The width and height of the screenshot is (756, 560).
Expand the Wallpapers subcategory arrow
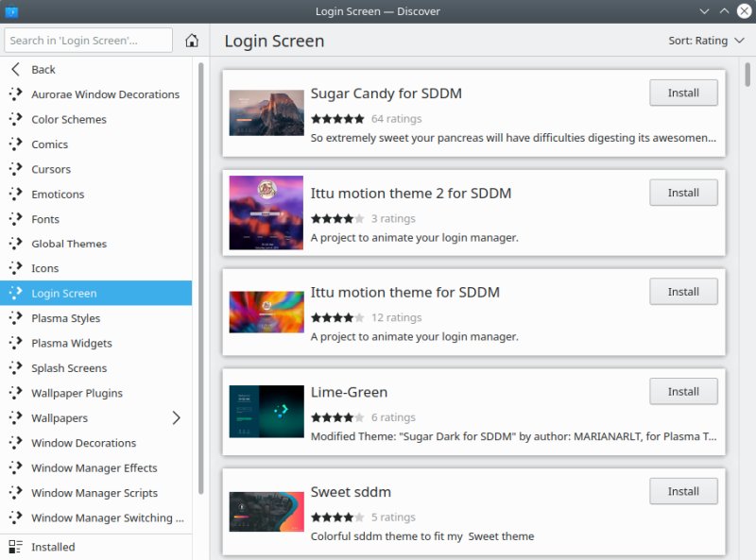(176, 417)
